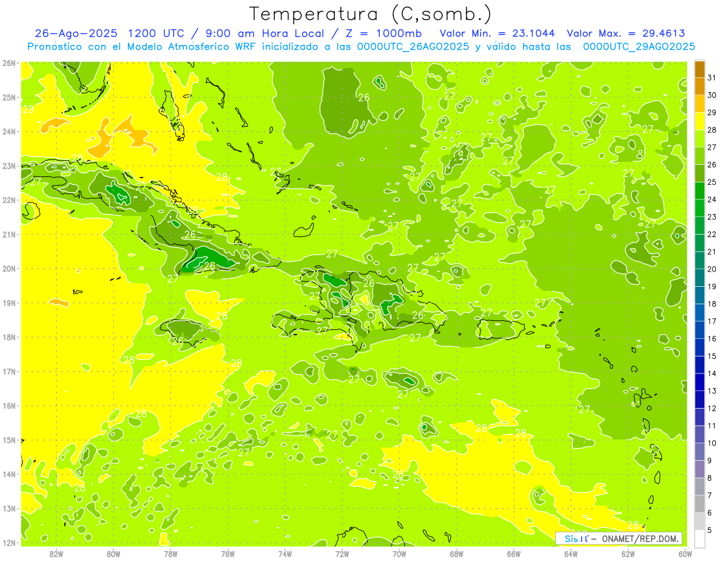Screen dimensions: 728x562
Task: Click the colorbar scale number 20
Action: click(712, 269)
